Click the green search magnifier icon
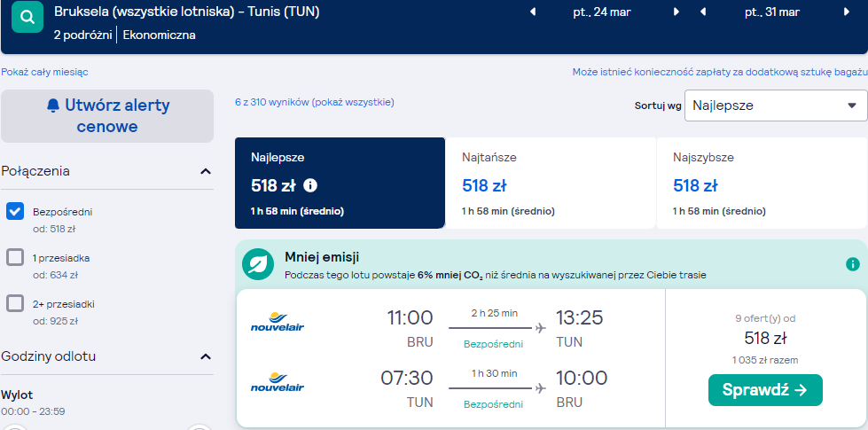Image resolution: width=868 pixels, height=430 pixels. (27, 17)
